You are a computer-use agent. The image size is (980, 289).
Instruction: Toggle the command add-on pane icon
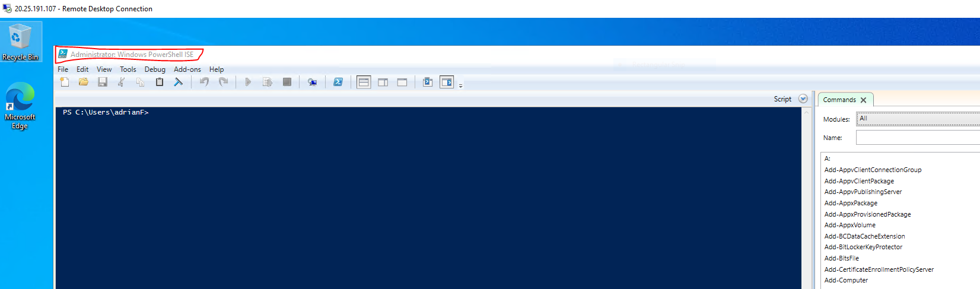[447, 82]
